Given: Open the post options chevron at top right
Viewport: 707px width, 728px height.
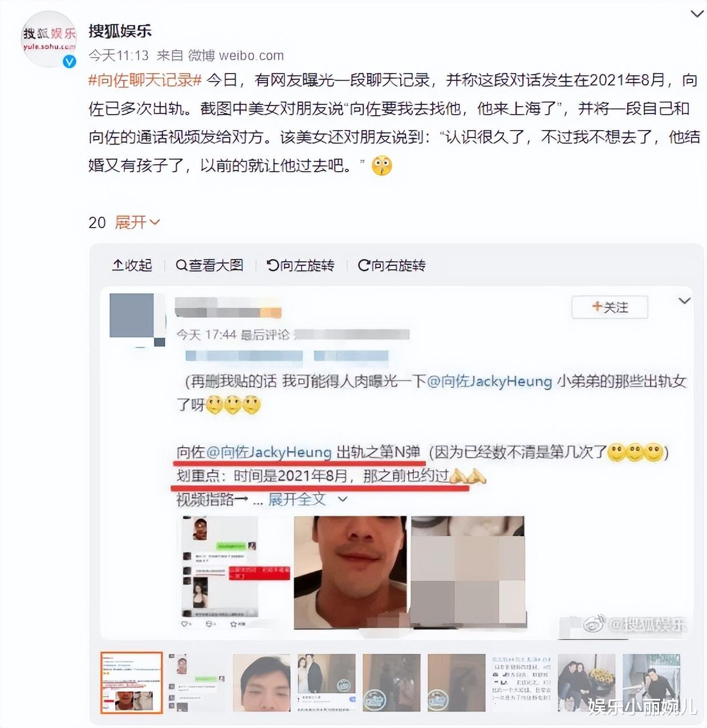Looking at the screenshot, I should coord(697,14).
